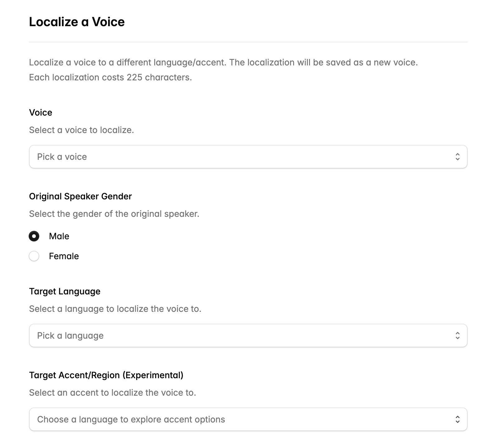Click the chevron icon in accent selector
The width and height of the screenshot is (491, 448).
tap(457, 419)
